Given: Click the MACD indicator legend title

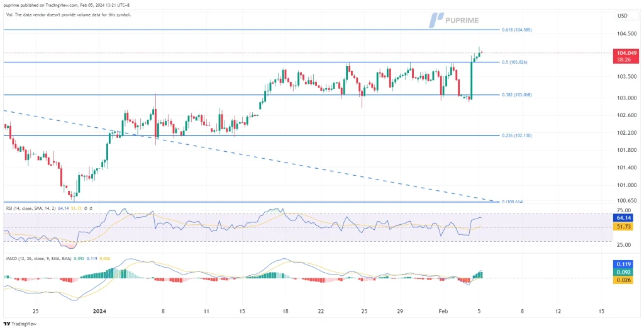Looking at the screenshot, I should 38,258.
